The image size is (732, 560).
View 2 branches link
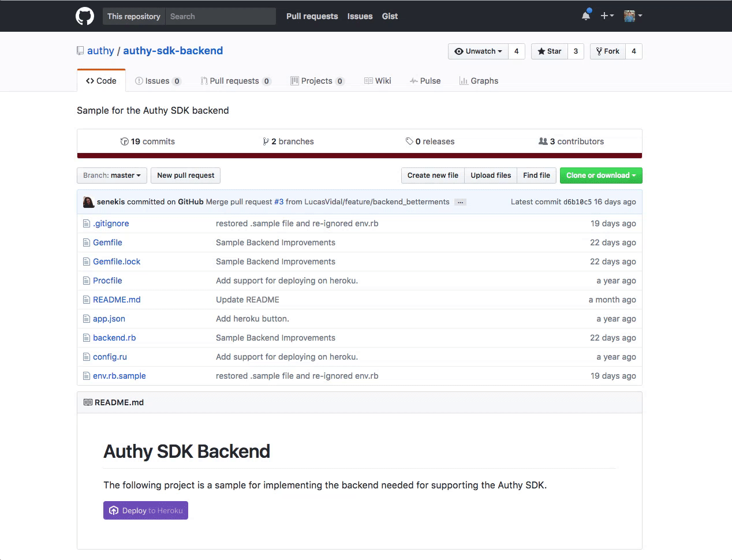click(289, 141)
